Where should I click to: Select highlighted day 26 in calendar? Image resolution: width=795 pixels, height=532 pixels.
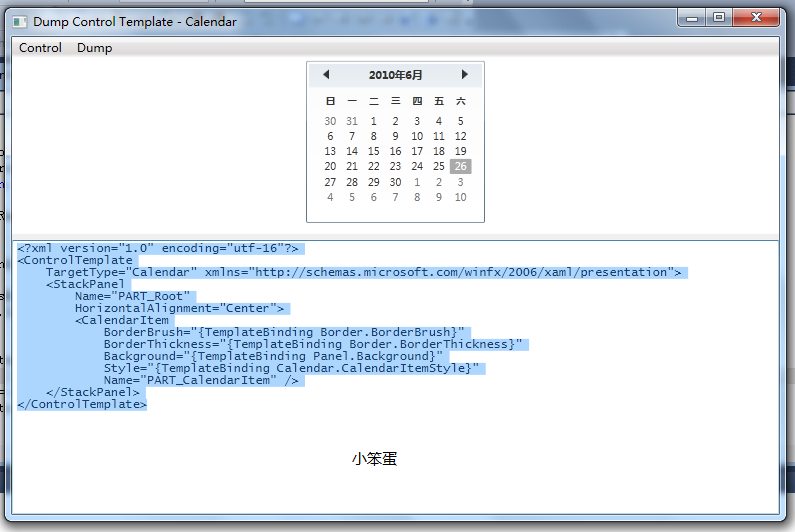point(460,166)
